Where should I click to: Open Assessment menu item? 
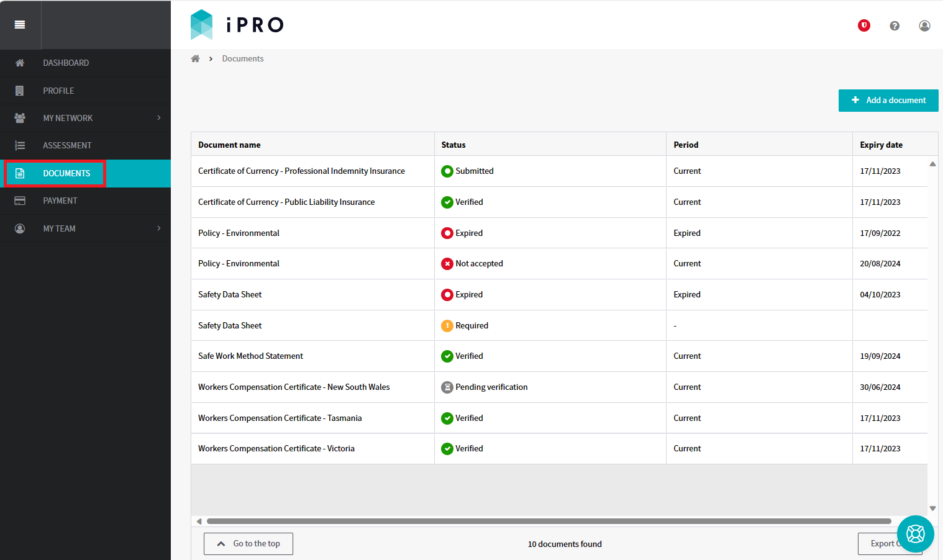pyautogui.click(x=85, y=145)
